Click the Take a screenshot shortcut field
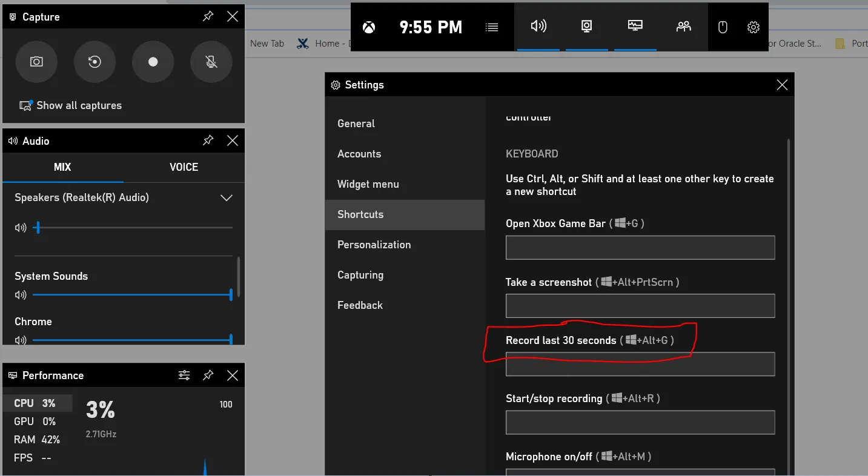 640,306
